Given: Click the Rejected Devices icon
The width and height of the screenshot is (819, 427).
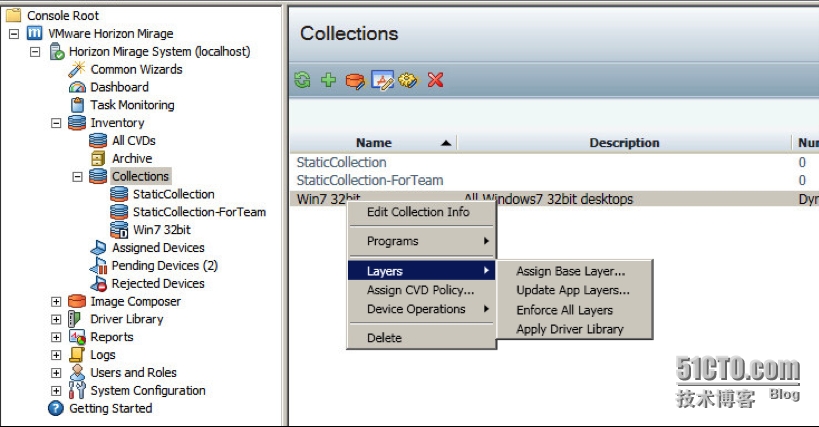Looking at the screenshot, I should click(x=98, y=283).
